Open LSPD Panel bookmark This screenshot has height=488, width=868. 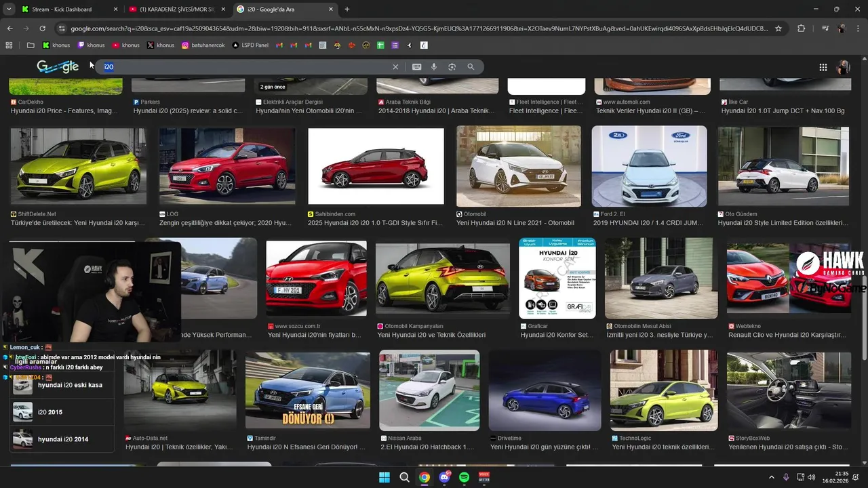point(250,45)
